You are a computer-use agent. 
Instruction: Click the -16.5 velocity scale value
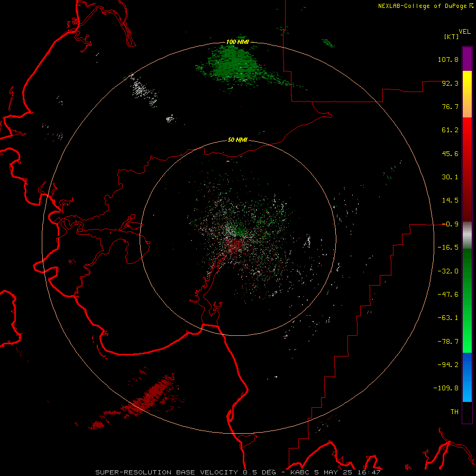coord(448,248)
